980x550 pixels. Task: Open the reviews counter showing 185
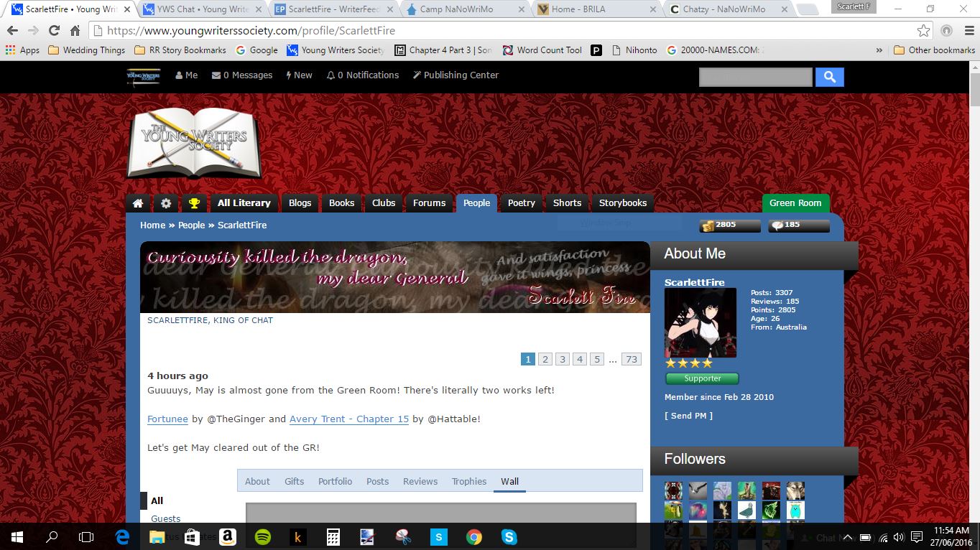pyautogui.click(x=799, y=225)
